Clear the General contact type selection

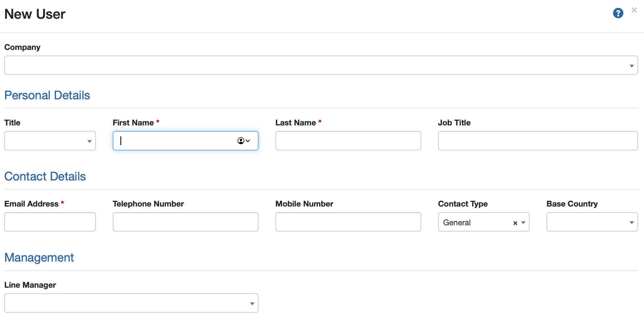coord(515,223)
